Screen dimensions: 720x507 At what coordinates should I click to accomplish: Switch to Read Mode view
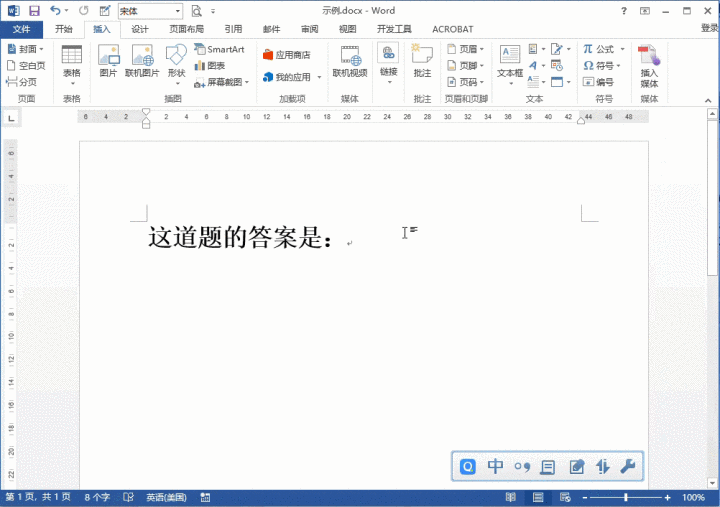coord(511,497)
